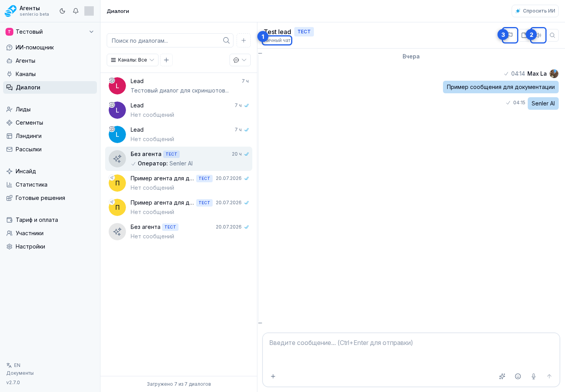Viewport: 565px width, 392px height.
Task: Open the Документы link
Action: (20, 373)
